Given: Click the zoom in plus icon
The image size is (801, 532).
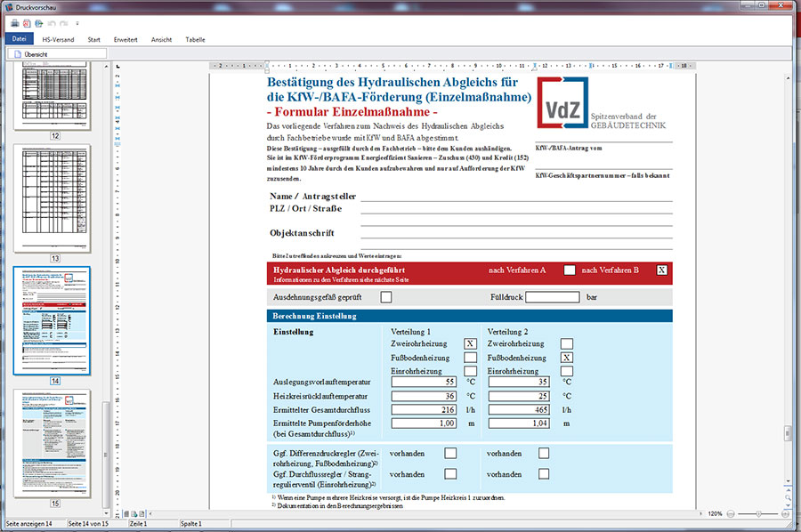Looking at the screenshot, I should click(785, 514).
